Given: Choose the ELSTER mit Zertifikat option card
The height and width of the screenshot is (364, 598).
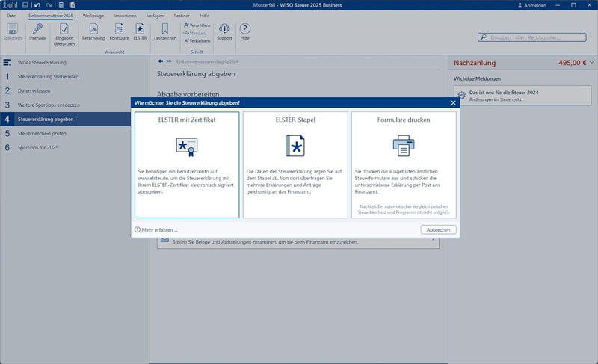Looking at the screenshot, I should 187,164.
